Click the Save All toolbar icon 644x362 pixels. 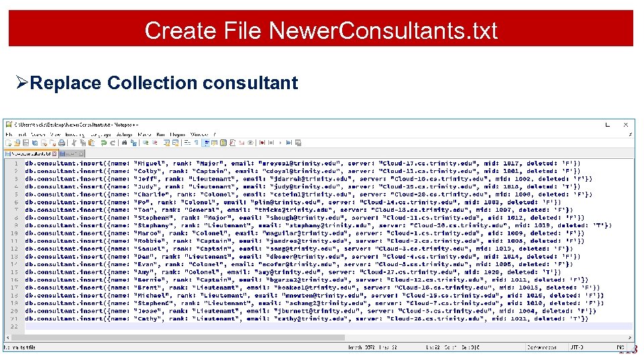point(35,143)
